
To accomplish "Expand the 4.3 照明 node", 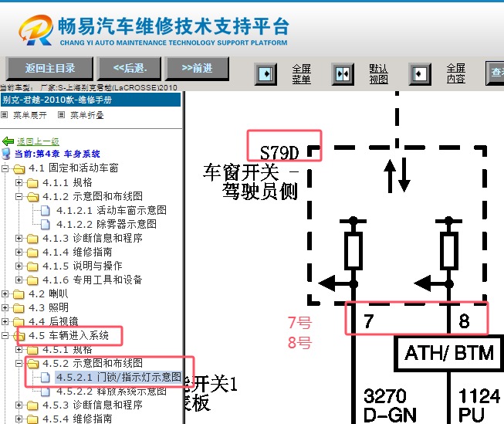I will pos(5,307).
